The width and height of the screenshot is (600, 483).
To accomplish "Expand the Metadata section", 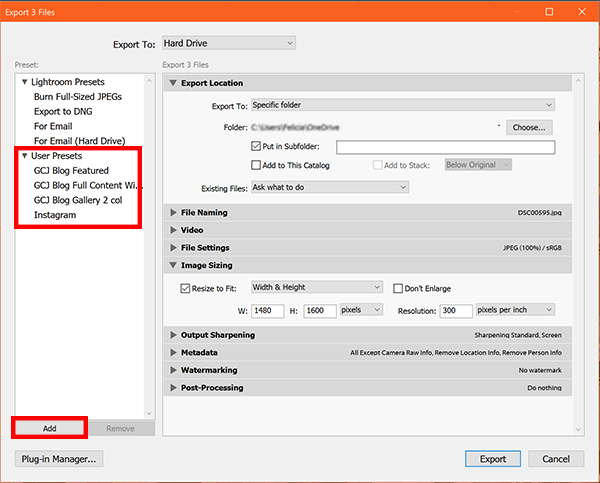I will pos(173,352).
